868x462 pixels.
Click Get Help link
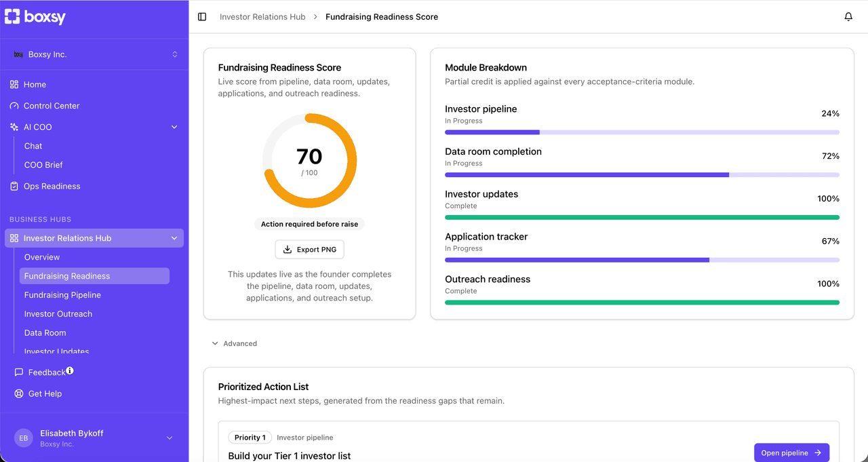(45, 393)
